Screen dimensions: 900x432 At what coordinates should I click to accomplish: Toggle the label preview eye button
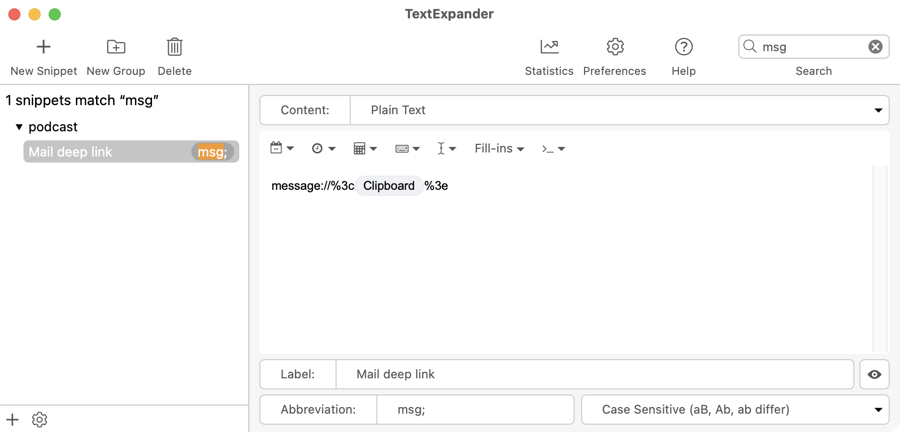tap(874, 374)
